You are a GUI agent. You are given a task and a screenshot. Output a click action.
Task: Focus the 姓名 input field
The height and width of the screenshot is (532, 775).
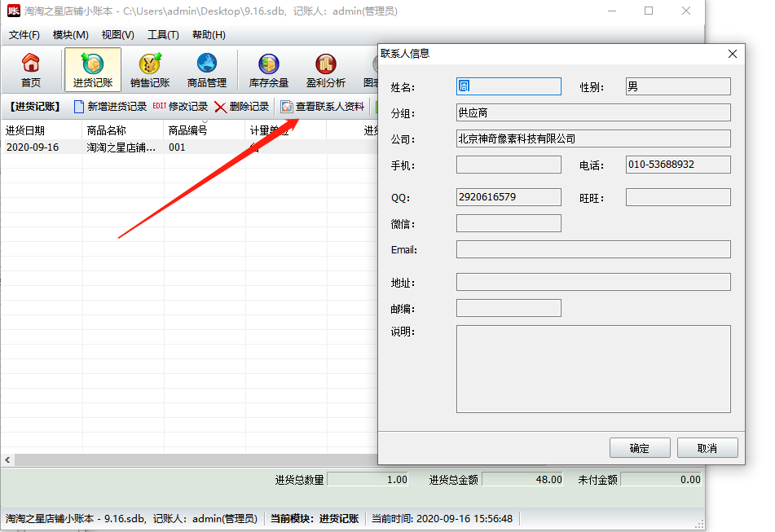coord(509,86)
